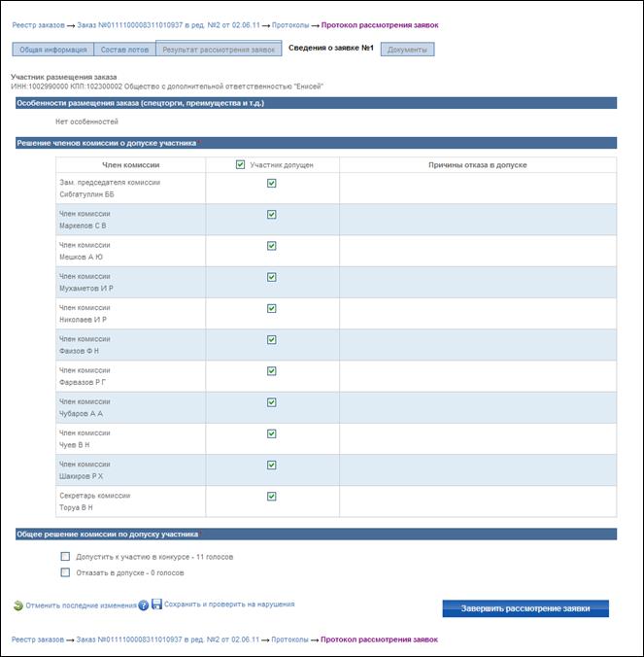Open the Заказ №0111100008311010937 top breadcrumb link
This screenshot has width=644, height=657.
coord(168,25)
